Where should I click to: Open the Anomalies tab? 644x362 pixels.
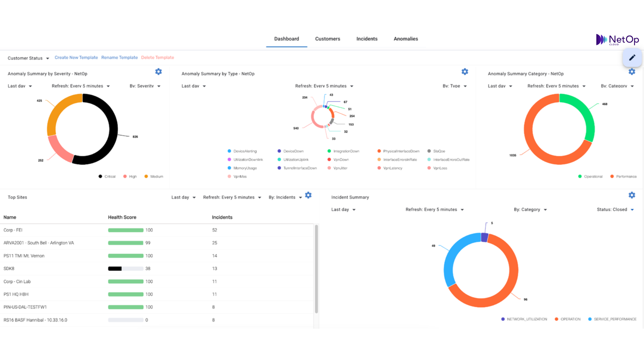click(x=406, y=39)
